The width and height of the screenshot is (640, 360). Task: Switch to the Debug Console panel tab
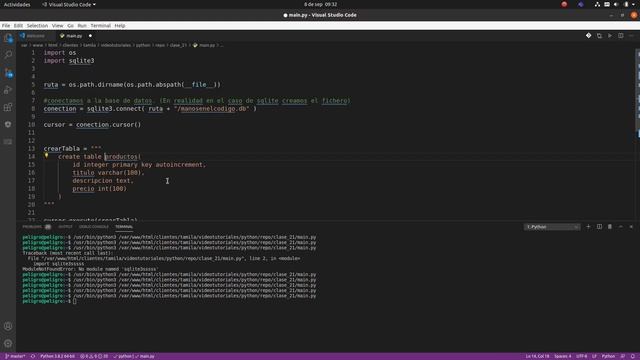94,227
